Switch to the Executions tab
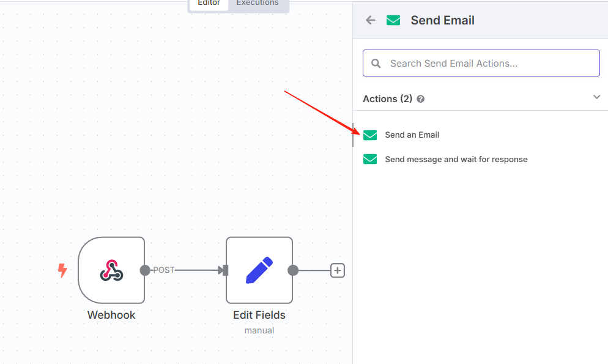This screenshot has height=364, width=608. [x=258, y=3]
